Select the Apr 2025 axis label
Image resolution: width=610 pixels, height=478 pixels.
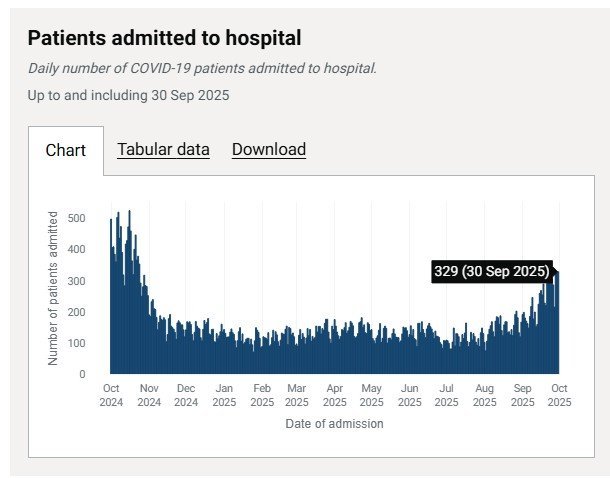pos(335,395)
